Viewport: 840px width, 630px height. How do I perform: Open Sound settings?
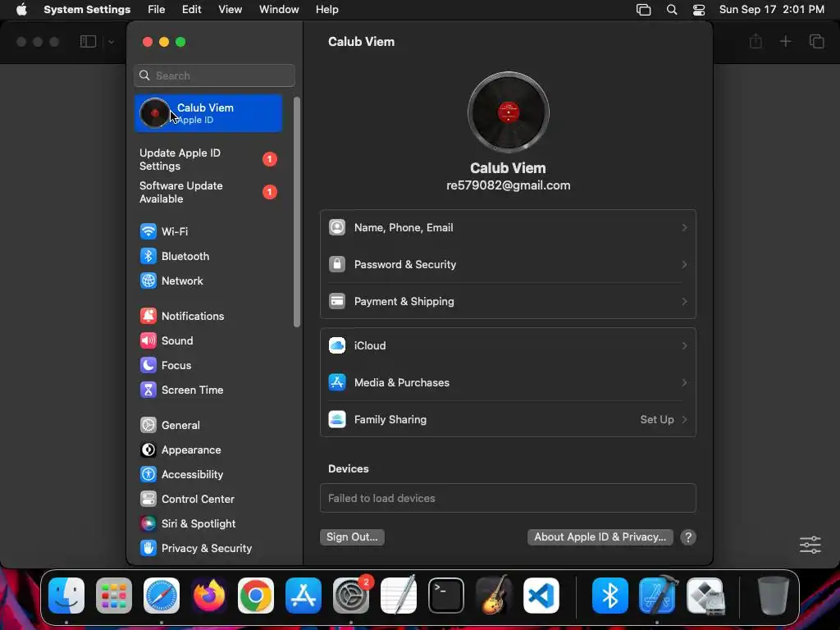click(208, 340)
